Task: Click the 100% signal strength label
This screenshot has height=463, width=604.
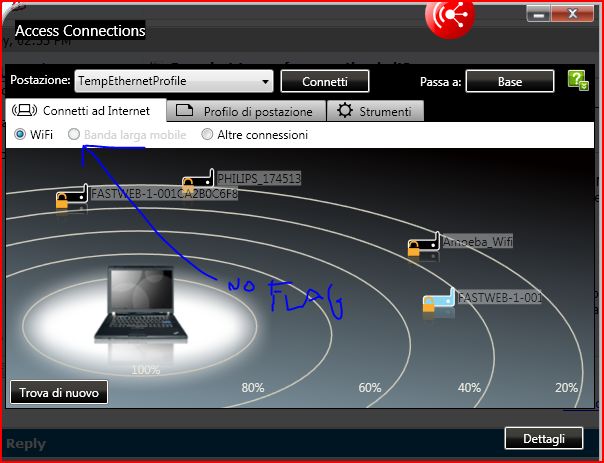Action: pyautogui.click(x=146, y=371)
